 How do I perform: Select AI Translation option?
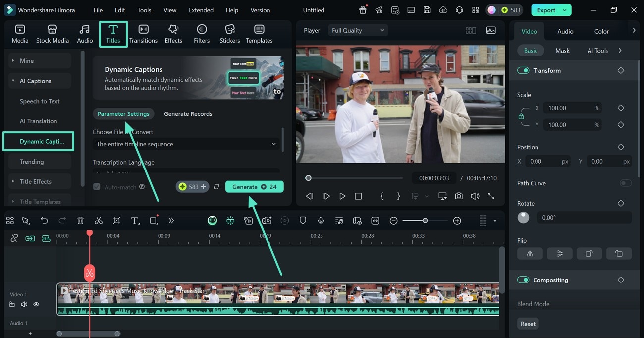(x=38, y=121)
